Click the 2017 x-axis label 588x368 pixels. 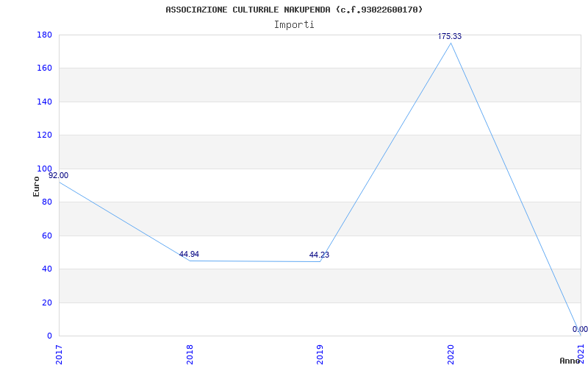(x=60, y=355)
